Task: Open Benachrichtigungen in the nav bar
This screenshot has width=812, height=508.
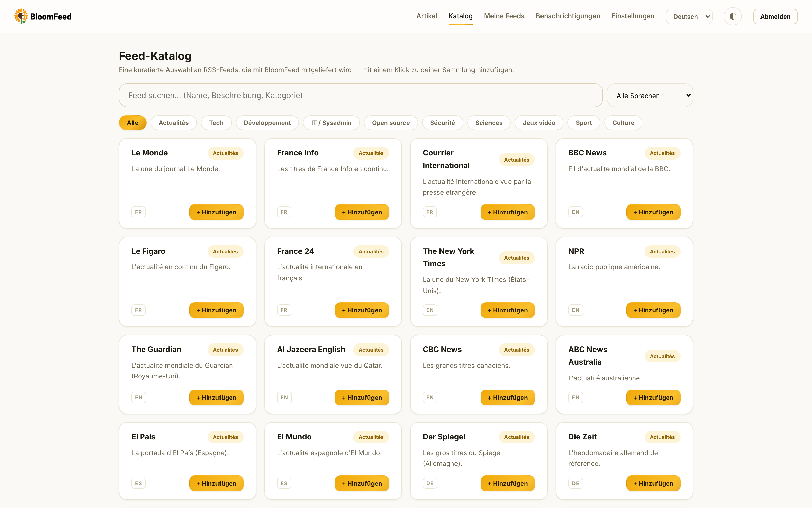Action: click(568, 16)
